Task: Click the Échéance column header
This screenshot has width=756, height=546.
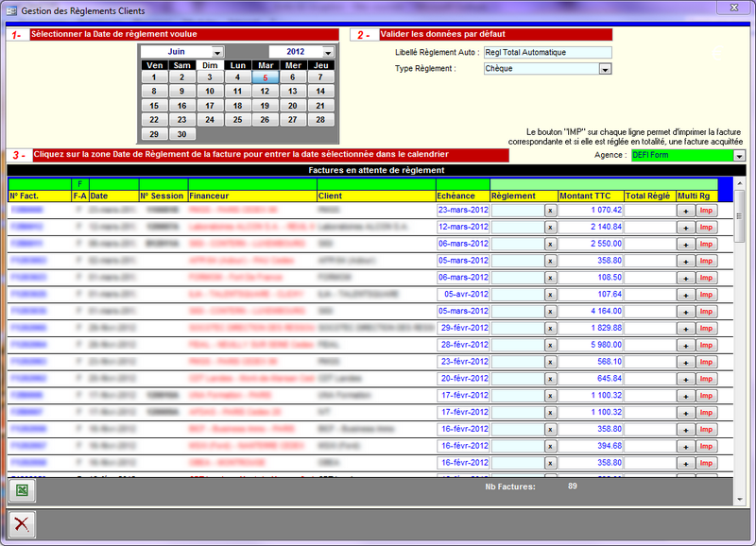Action: (462, 196)
